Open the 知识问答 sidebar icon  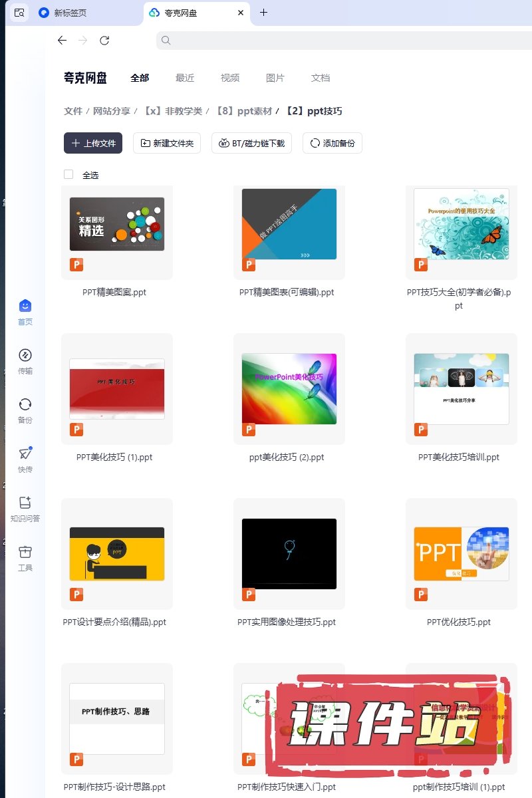(25, 503)
